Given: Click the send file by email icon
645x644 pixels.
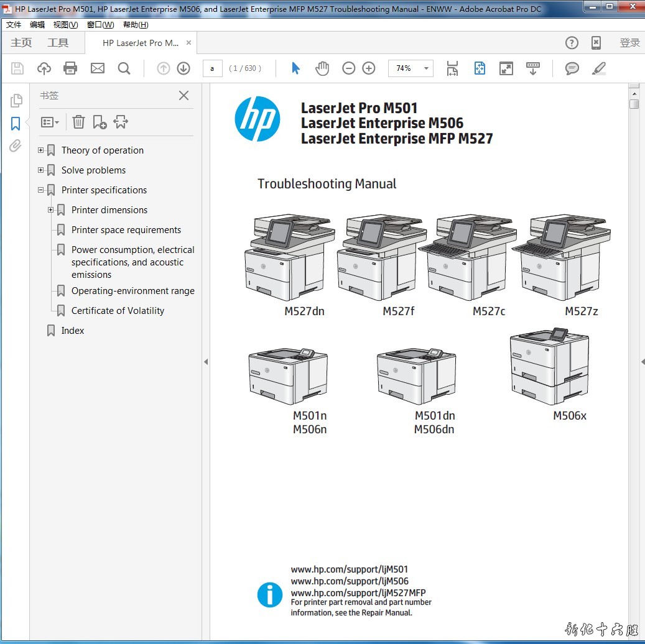Looking at the screenshot, I should pos(98,68).
